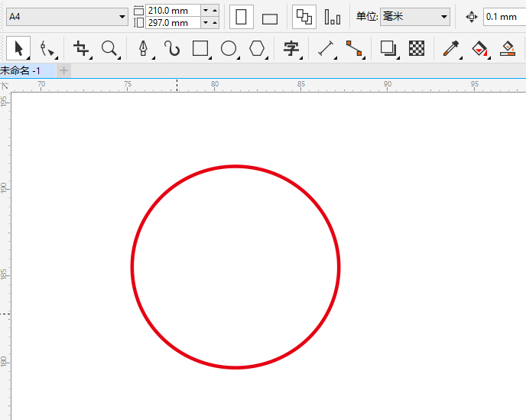This screenshot has width=526, height=420.
Task: Toggle all pages layout button
Action: tap(304, 17)
